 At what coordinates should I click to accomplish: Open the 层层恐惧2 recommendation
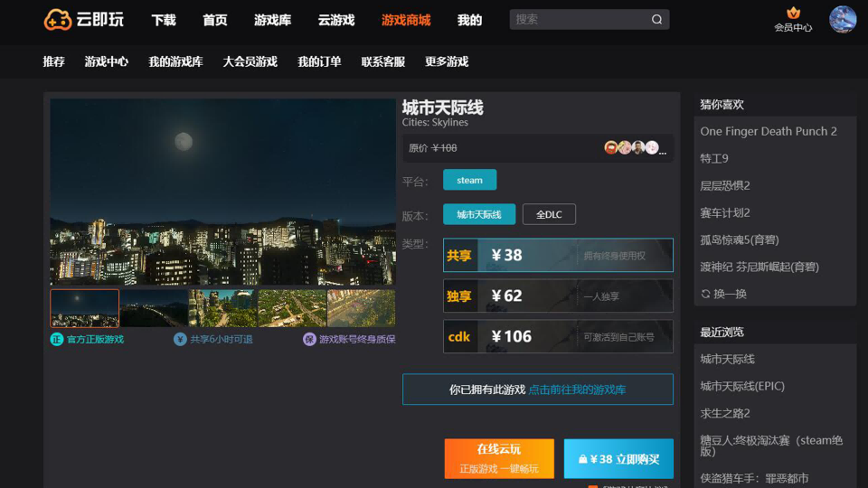point(724,185)
